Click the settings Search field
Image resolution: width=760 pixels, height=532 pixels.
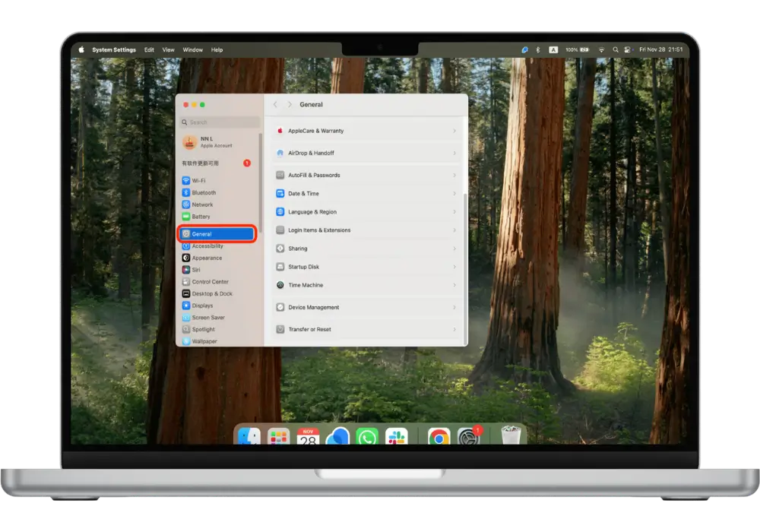(220, 122)
